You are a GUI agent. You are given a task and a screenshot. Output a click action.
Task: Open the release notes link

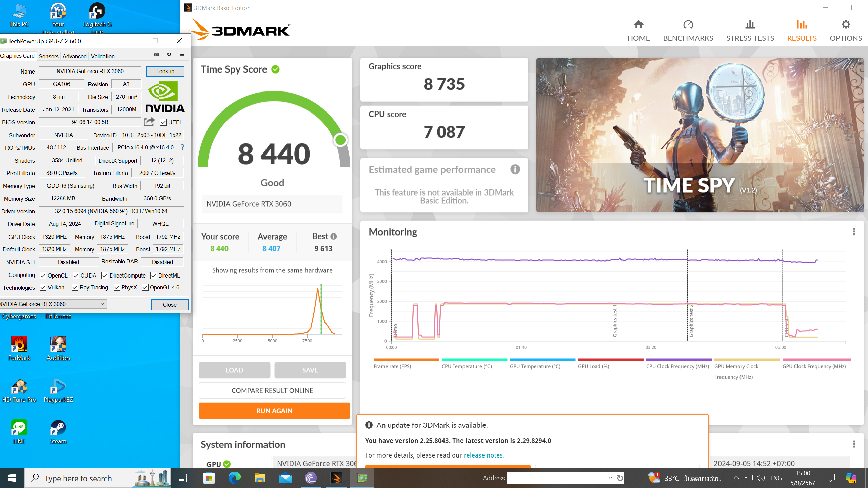484,455
